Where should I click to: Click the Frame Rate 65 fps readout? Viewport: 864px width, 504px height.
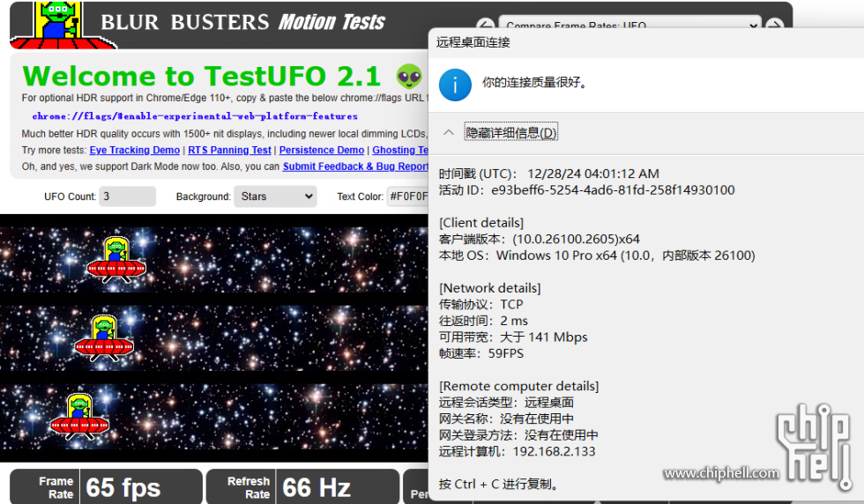(107, 487)
